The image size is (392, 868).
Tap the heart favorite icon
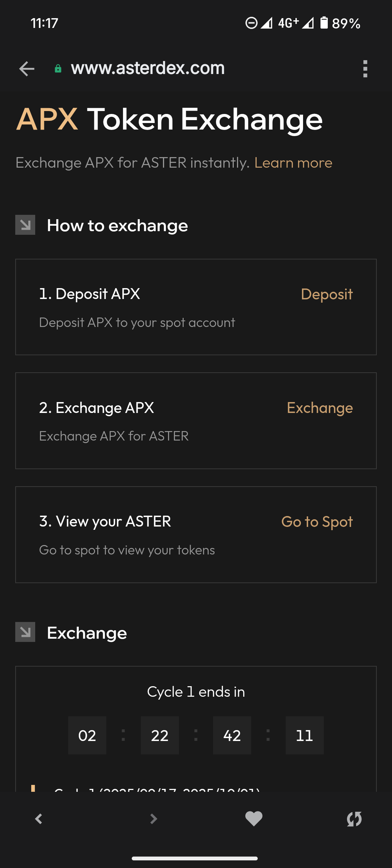(x=254, y=819)
